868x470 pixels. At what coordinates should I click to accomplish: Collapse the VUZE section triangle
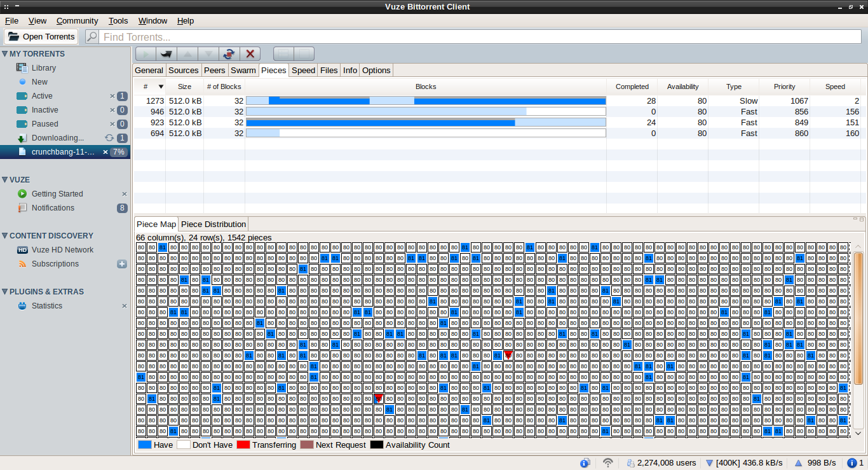pos(4,180)
